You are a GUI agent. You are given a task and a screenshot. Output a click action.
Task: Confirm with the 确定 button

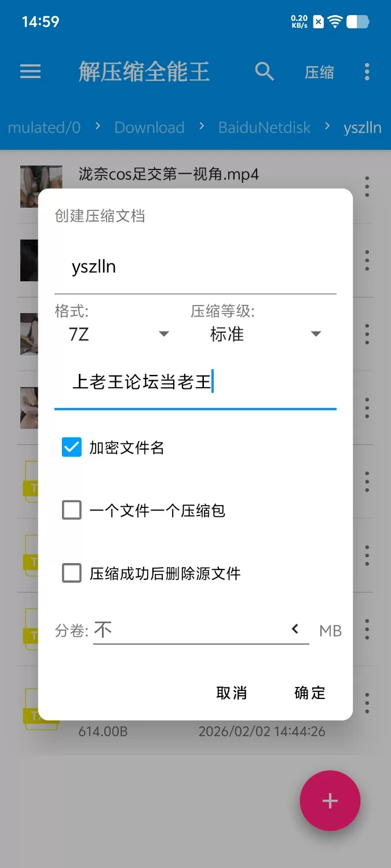(x=310, y=693)
